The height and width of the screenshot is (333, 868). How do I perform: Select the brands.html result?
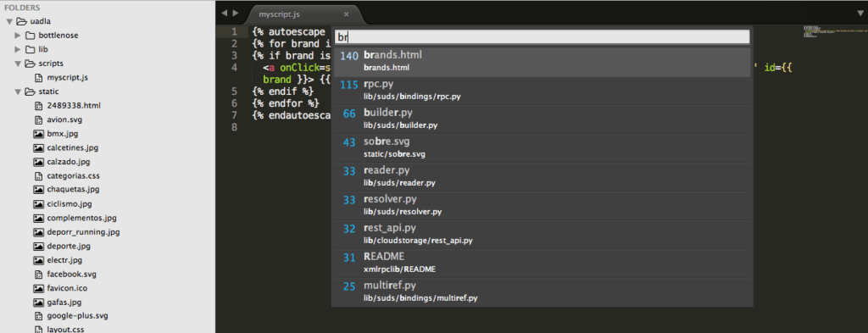(542, 61)
